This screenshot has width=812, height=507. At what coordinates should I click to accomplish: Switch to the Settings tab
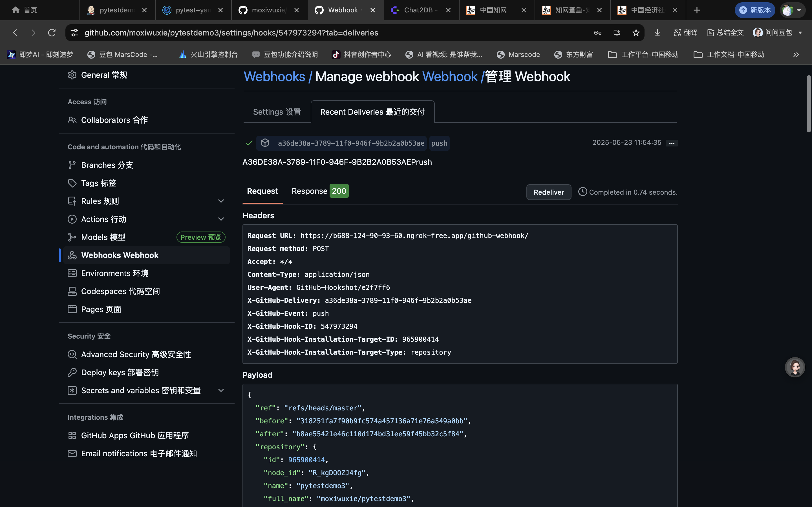[x=277, y=112]
